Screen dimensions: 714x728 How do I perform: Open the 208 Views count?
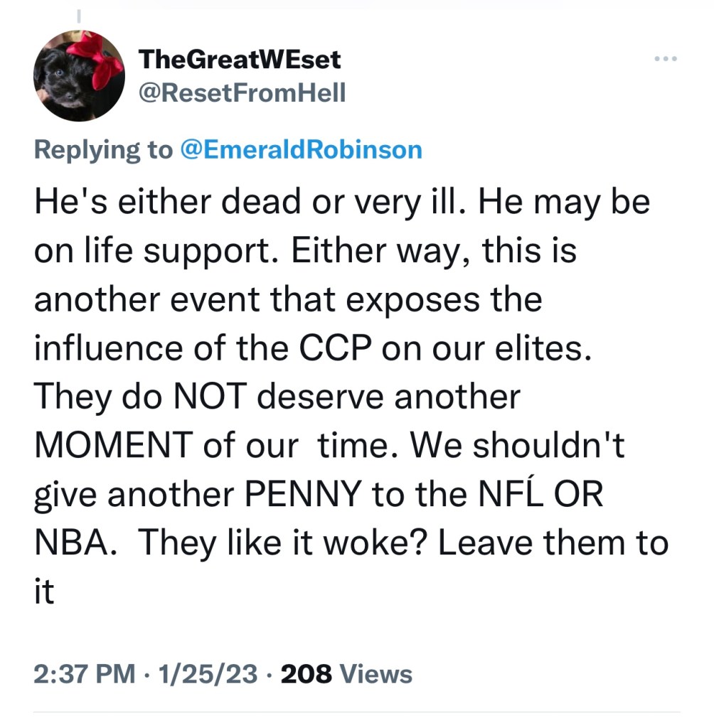tap(346, 673)
